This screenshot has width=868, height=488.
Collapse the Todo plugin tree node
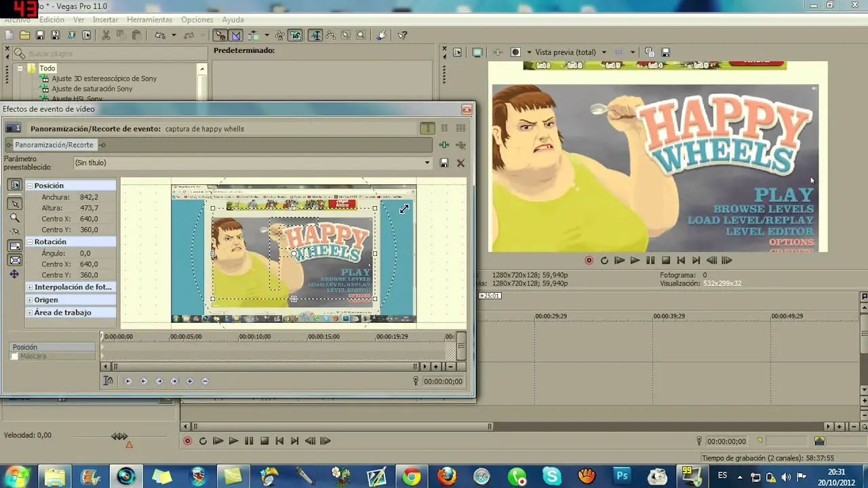(20, 68)
